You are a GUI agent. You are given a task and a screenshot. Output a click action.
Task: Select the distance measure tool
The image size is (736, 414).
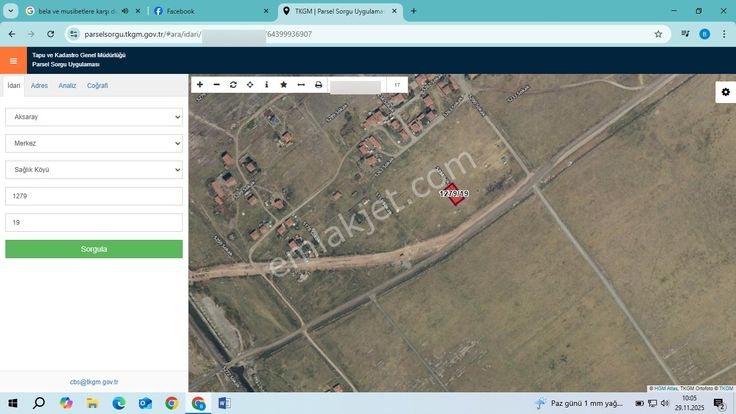coord(301,84)
